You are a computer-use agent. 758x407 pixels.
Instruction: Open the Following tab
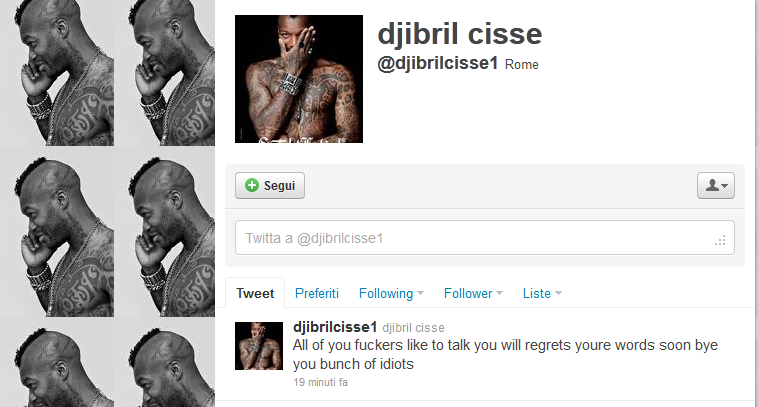(386, 293)
